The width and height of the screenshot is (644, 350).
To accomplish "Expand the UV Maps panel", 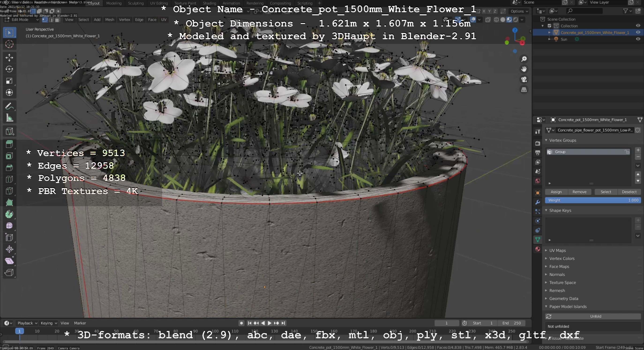I will click(557, 251).
